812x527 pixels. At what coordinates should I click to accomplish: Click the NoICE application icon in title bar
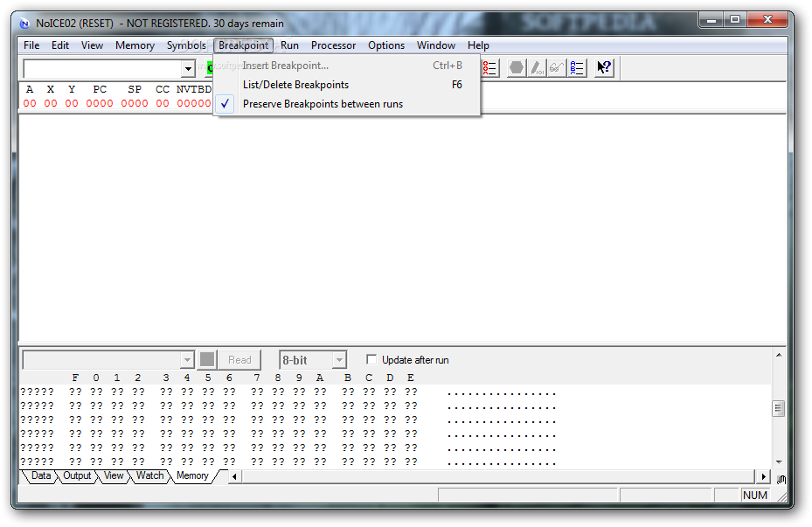click(x=24, y=24)
